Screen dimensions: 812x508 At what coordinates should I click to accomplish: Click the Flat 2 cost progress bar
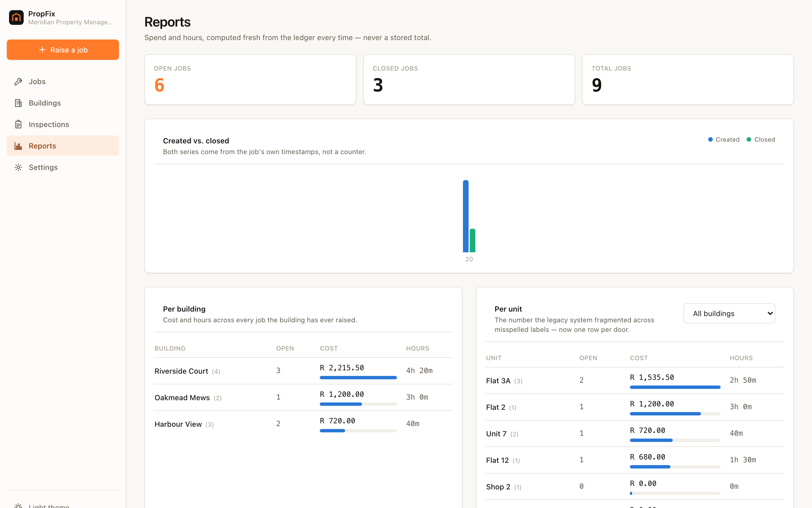pyautogui.click(x=675, y=414)
